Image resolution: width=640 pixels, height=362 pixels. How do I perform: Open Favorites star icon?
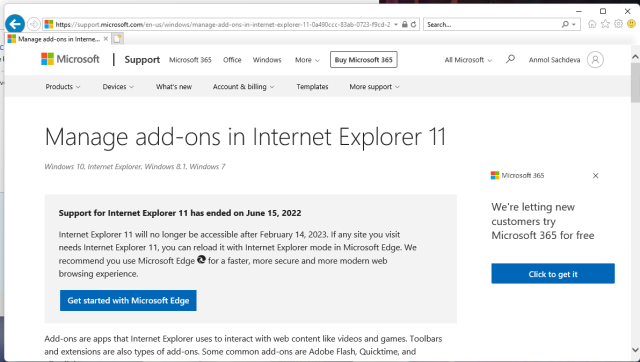tap(605, 24)
